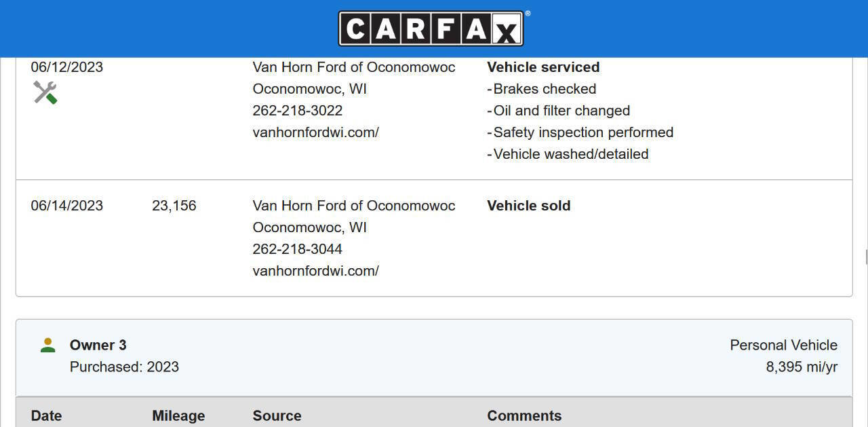This screenshot has height=427, width=868.
Task: Select the Source column header
Action: [x=277, y=415]
